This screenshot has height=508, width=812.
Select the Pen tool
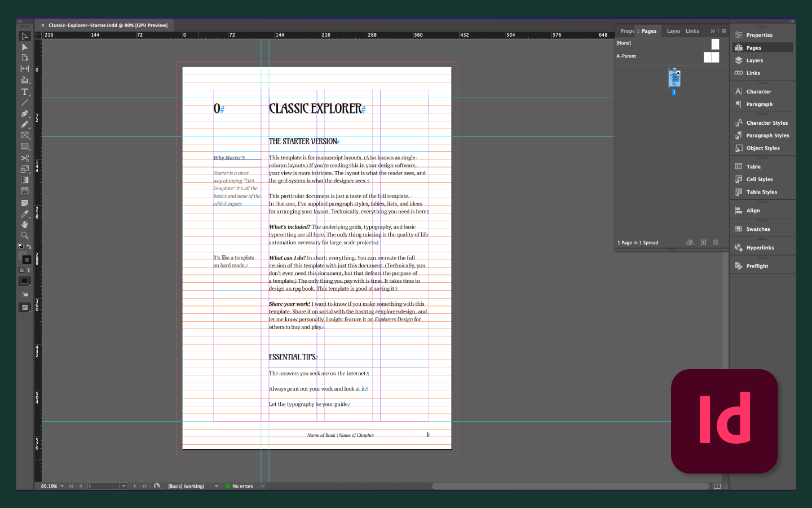[25, 113]
